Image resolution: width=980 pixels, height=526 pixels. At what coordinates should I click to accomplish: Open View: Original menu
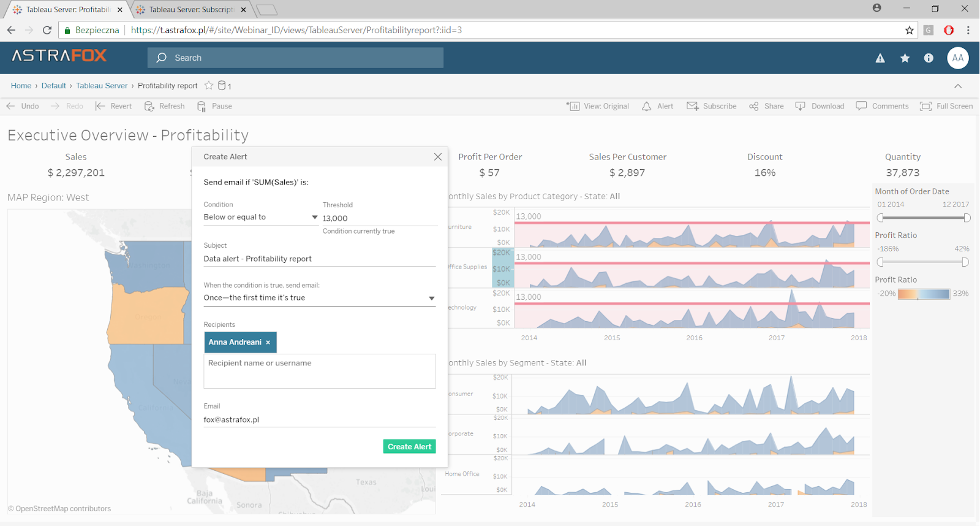point(598,106)
